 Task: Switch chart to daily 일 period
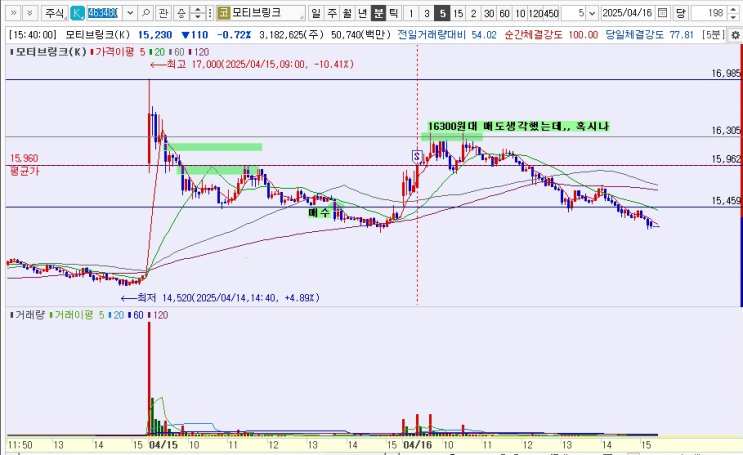[316, 13]
